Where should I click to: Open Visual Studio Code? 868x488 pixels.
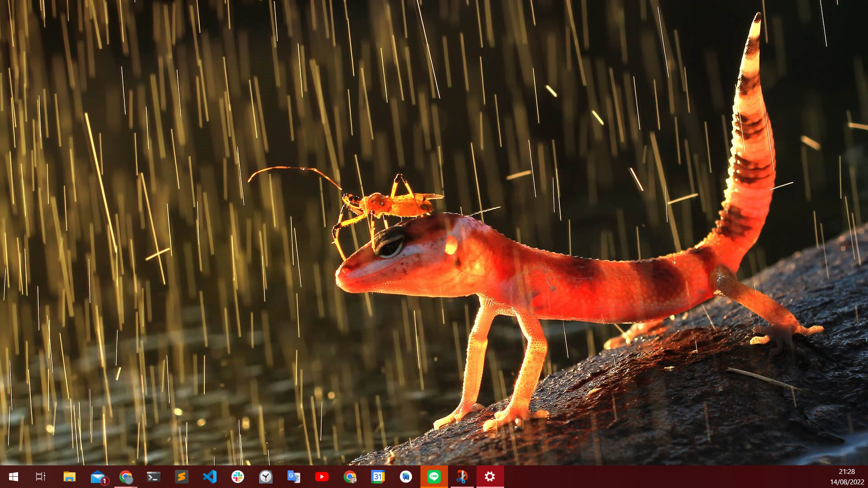click(x=210, y=477)
